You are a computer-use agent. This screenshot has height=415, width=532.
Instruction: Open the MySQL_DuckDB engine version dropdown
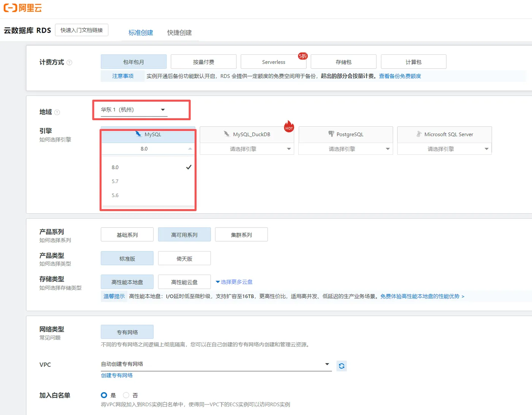247,149
